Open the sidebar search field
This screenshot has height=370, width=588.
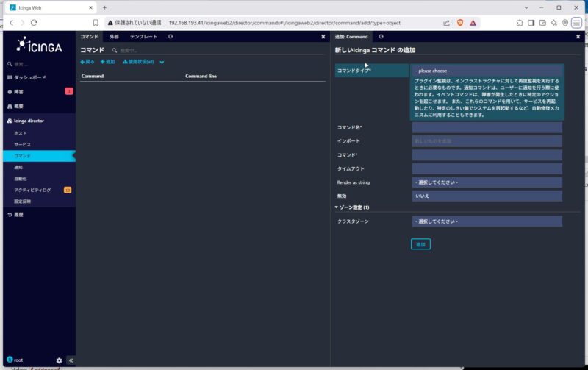click(37, 64)
